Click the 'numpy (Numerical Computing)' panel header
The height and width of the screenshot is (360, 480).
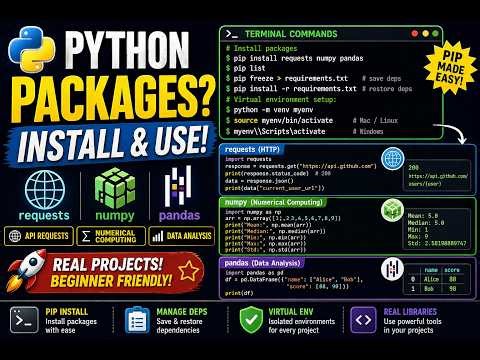273,202
